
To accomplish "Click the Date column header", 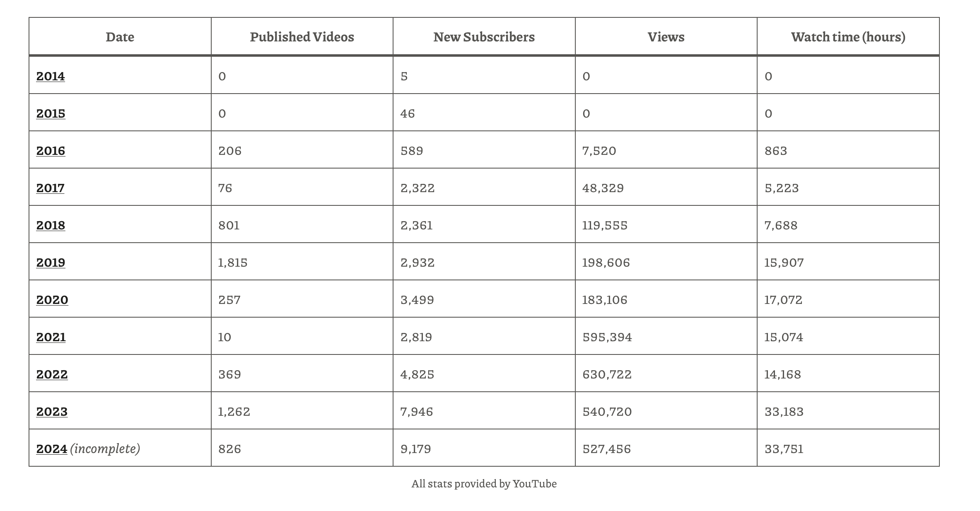I will click(120, 37).
